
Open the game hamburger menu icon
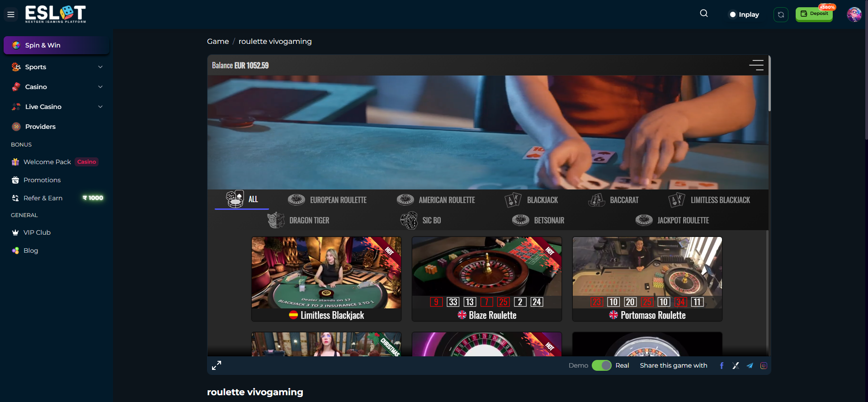pyautogui.click(x=756, y=65)
